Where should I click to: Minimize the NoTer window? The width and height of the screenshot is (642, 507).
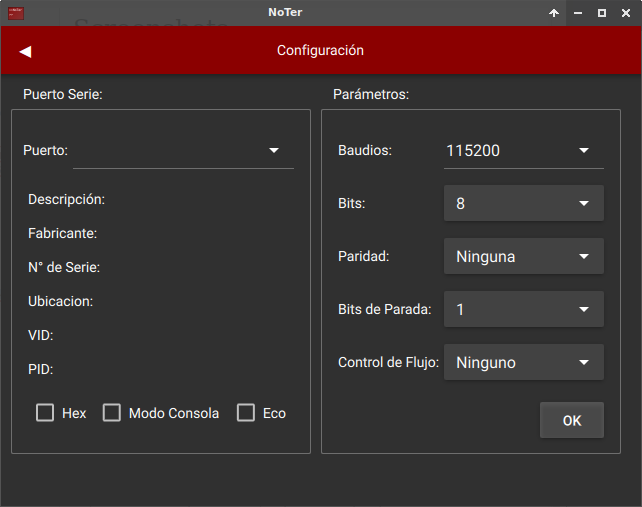point(578,13)
